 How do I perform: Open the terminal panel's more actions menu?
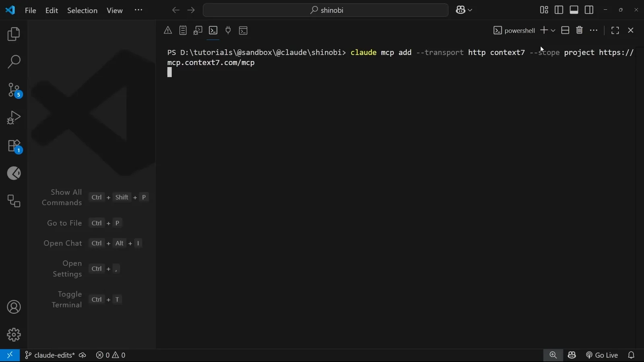[594, 31]
